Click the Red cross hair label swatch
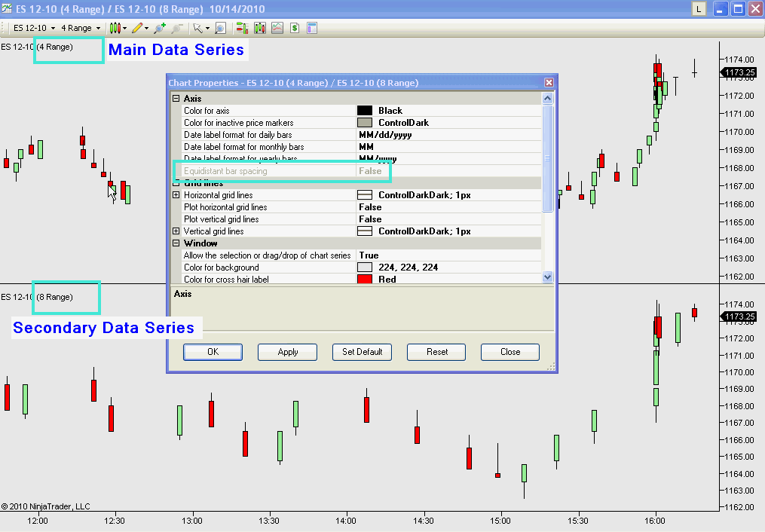 (365, 280)
